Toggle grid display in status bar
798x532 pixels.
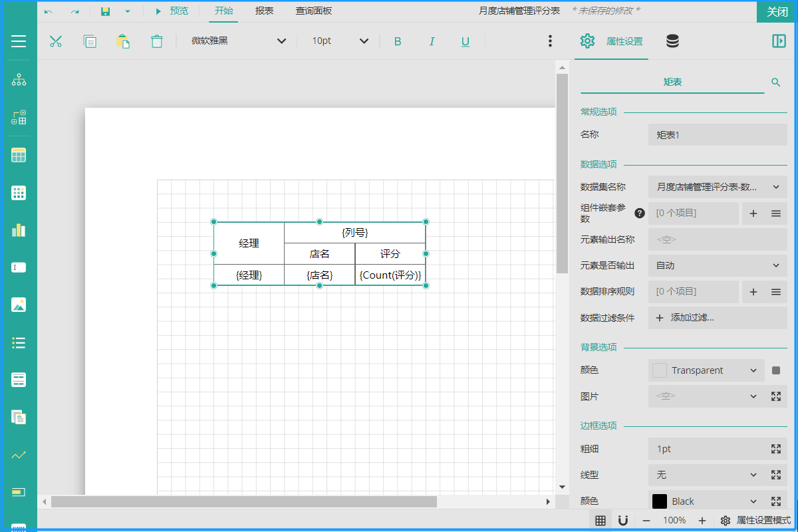pyautogui.click(x=600, y=520)
